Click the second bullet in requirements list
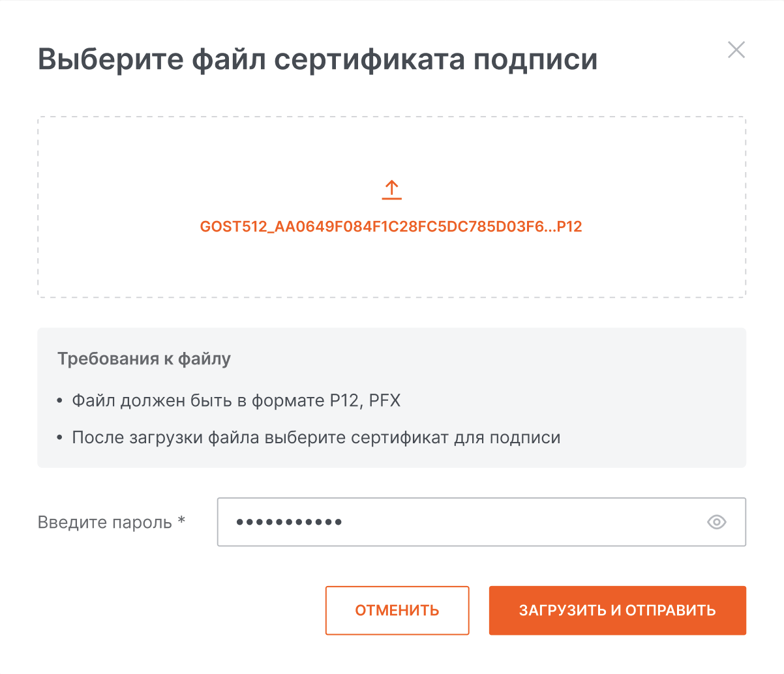 (60, 438)
